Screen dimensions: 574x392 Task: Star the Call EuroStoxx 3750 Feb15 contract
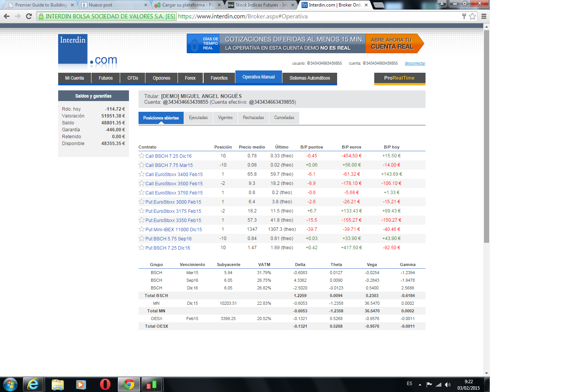click(142, 193)
